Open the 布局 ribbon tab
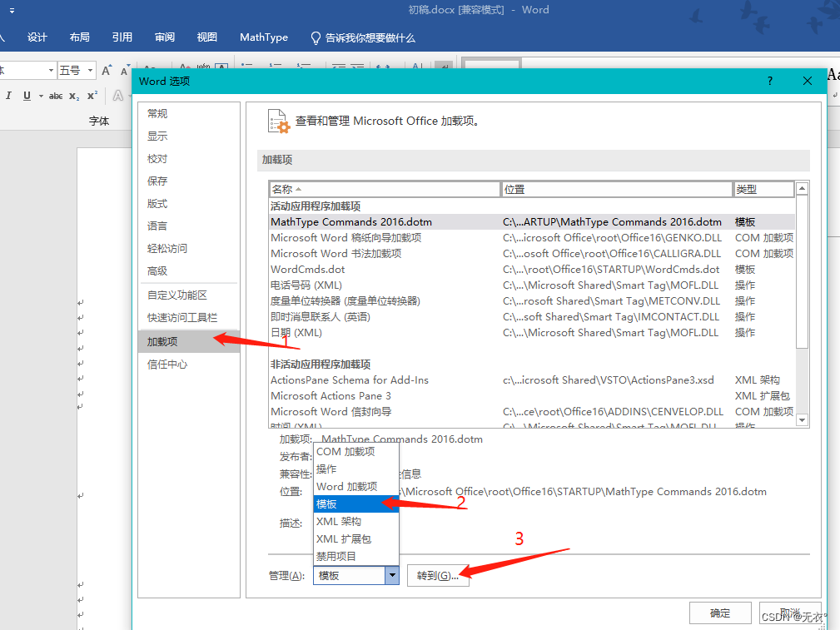Screen dimensions: 840x630 click(x=79, y=37)
